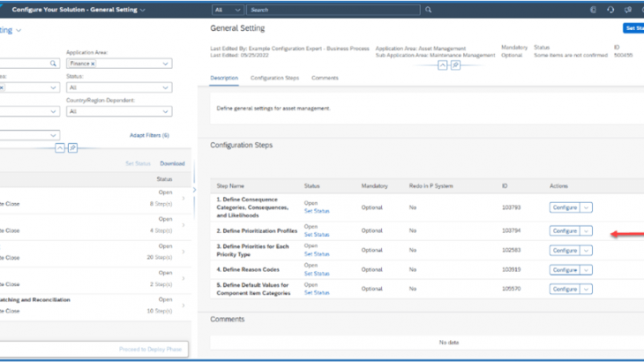Collapse the left filter bar header
Screen dimensions: 644x362
click(60, 148)
